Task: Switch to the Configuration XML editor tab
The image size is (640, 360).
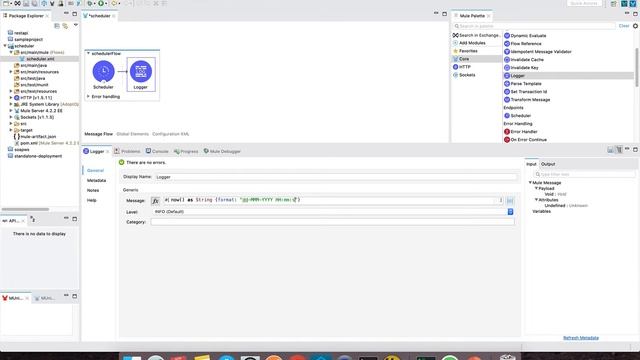Action: (x=171, y=134)
